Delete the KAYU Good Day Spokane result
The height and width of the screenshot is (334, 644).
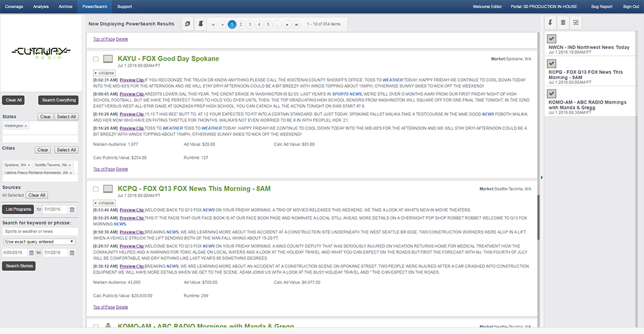pos(122,169)
